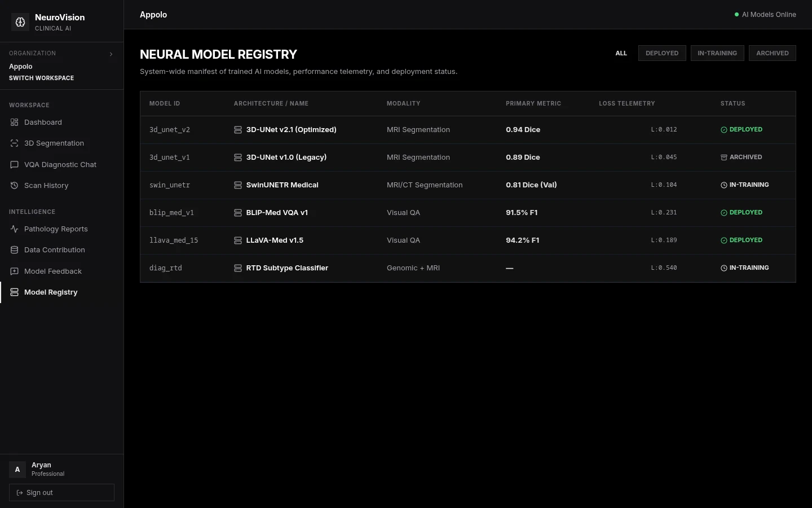Viewport: 812px width, 508px height.
Task: Click model ID diag_rtd
Action: click(x=166, y=268)
